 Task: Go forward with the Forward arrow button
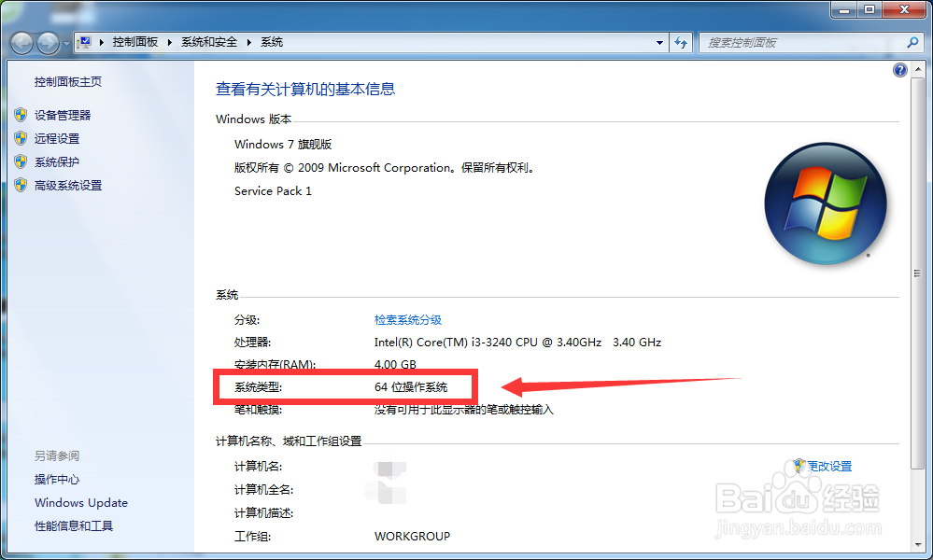(48, 43)
